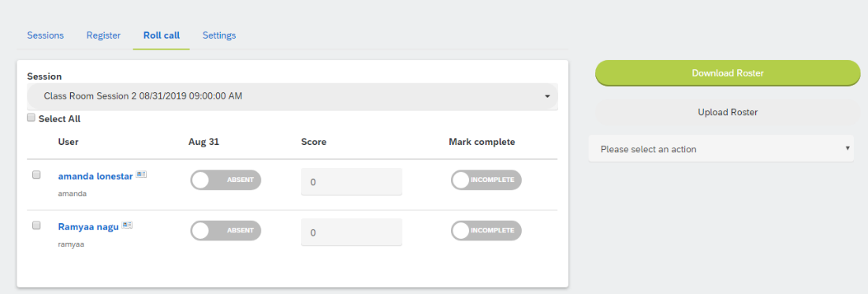
Task: Mark Ramyaa nagu as complete
Action: tap(486, 230)
